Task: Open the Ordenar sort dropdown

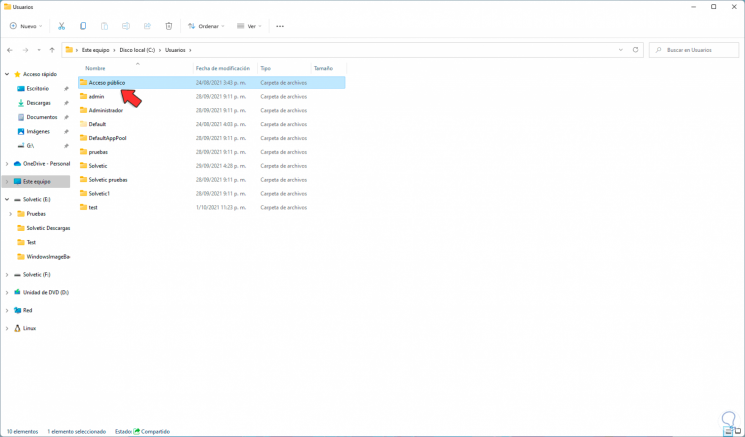Action: pyautogui.click(x=206, y=26)
